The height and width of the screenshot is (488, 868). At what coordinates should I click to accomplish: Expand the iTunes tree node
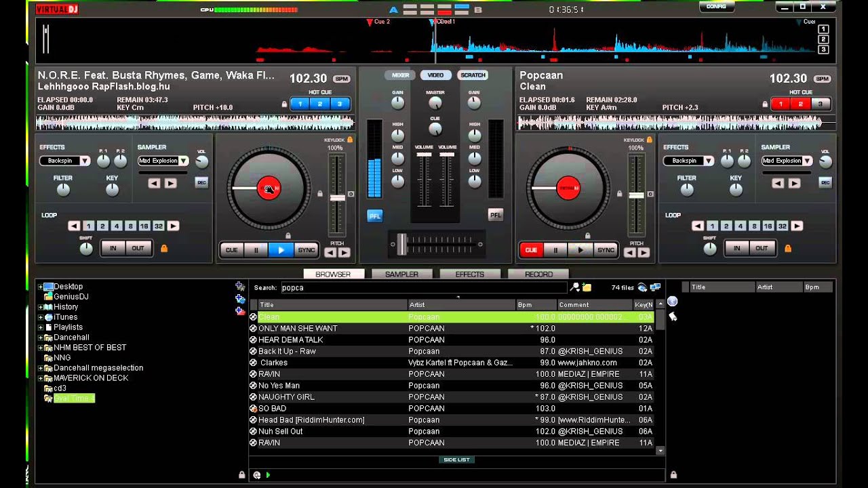point(41,317)
